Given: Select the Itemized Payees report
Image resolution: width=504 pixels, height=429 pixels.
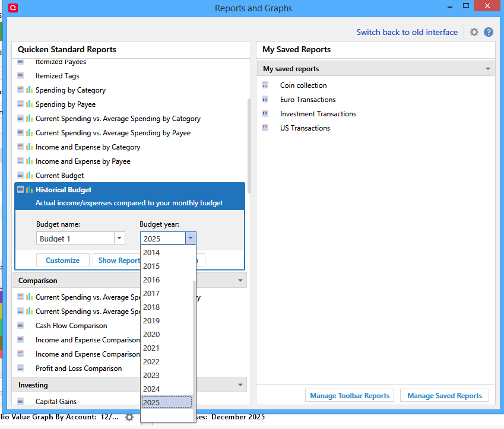Looking at the screenshot, I should tap(61, 62).
